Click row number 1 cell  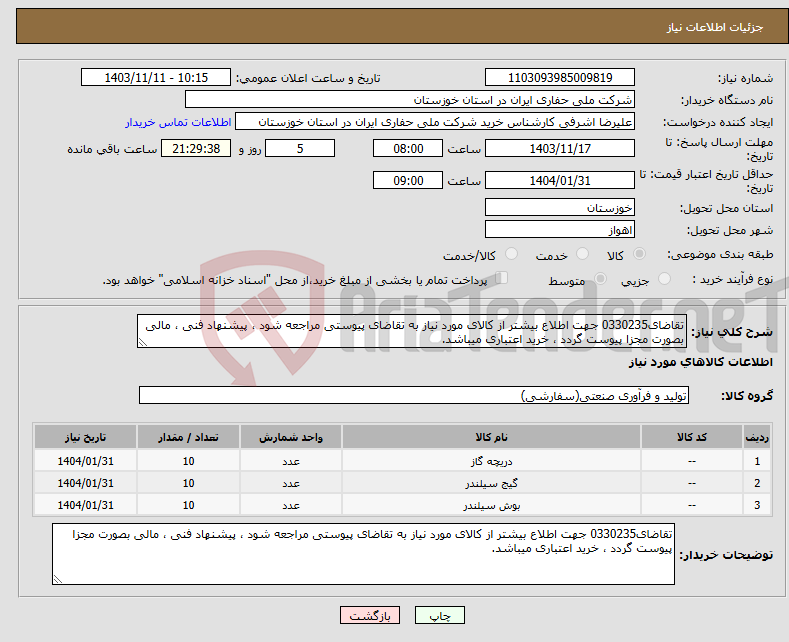pos(757,461)
